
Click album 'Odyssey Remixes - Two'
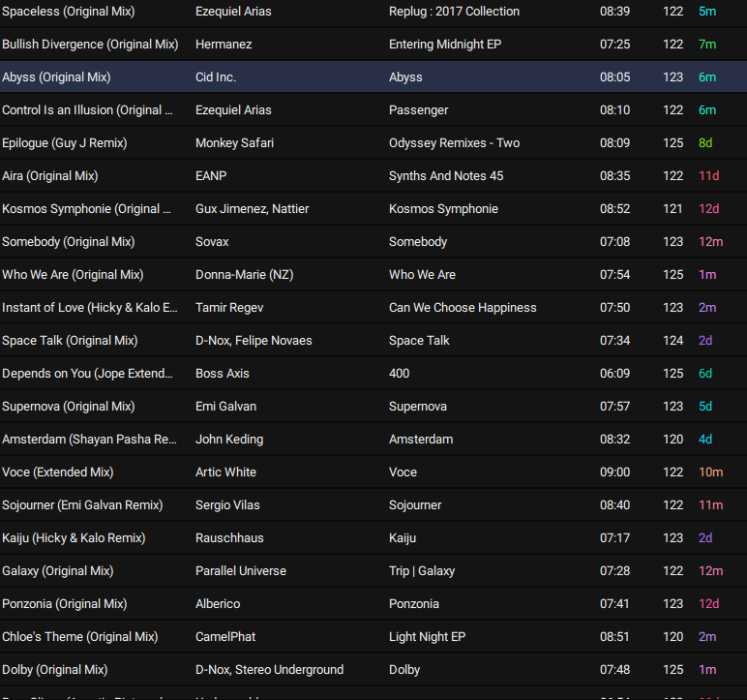(454, 143)
